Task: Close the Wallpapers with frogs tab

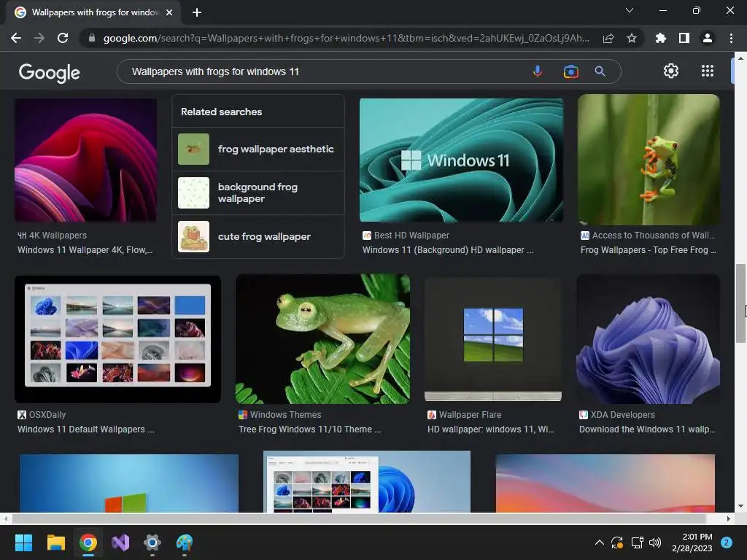Action: (x=169, y=12)
